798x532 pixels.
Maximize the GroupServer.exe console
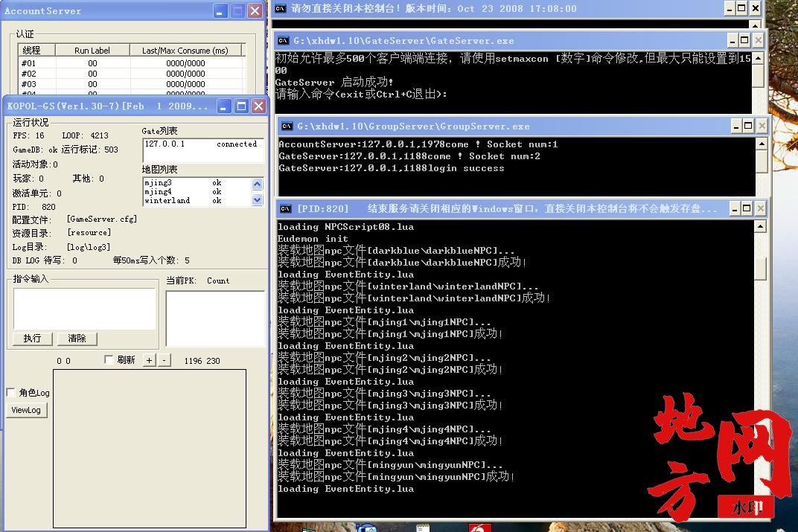click(748, 126)
